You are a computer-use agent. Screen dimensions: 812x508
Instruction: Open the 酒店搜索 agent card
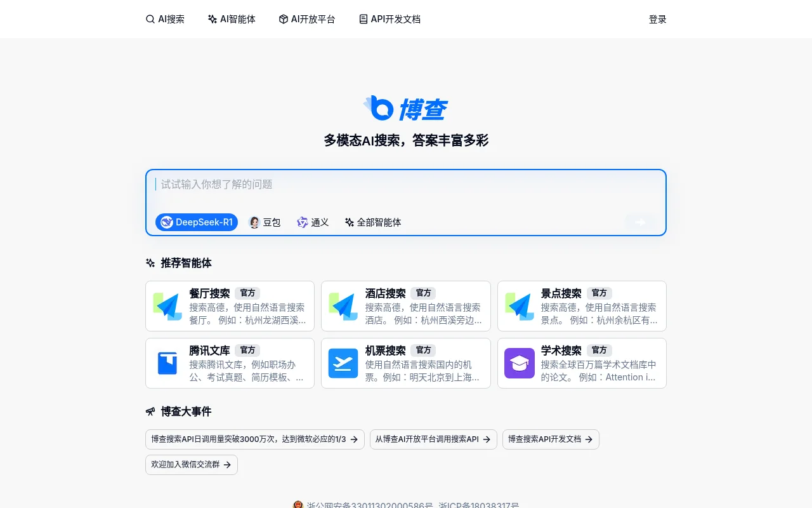click(405, 305)
